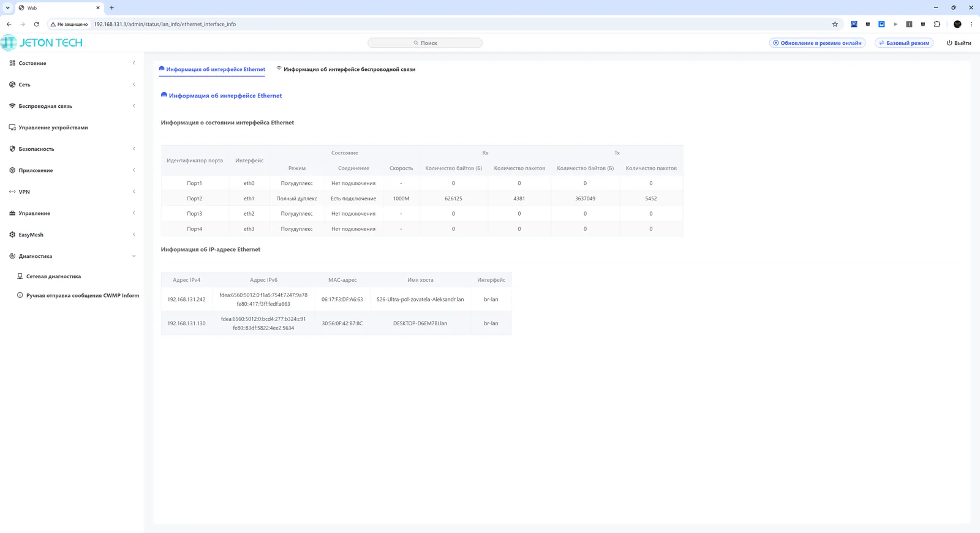980x533 pixels.
Task: Open the browser profile avatar
Action: pos(957,25)
